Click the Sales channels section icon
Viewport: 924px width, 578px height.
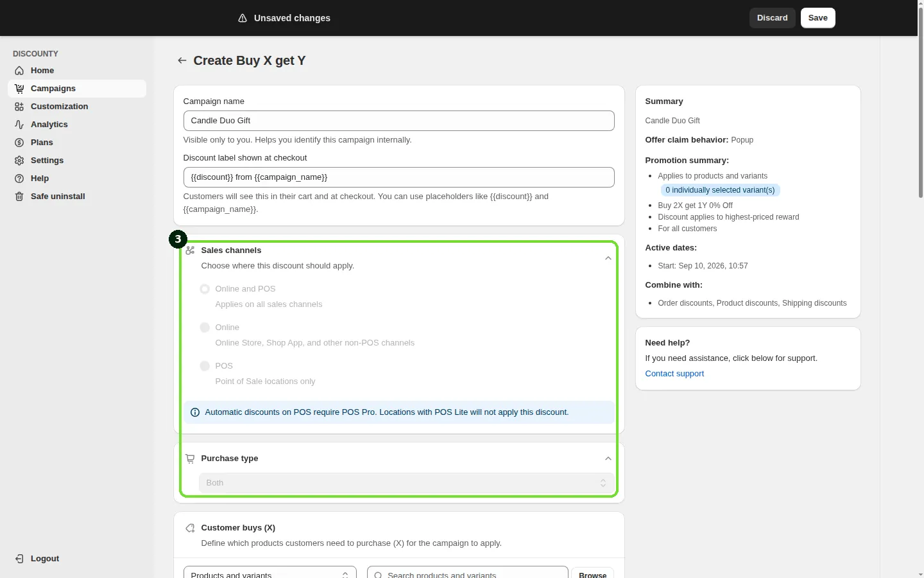tap(190, 250)
